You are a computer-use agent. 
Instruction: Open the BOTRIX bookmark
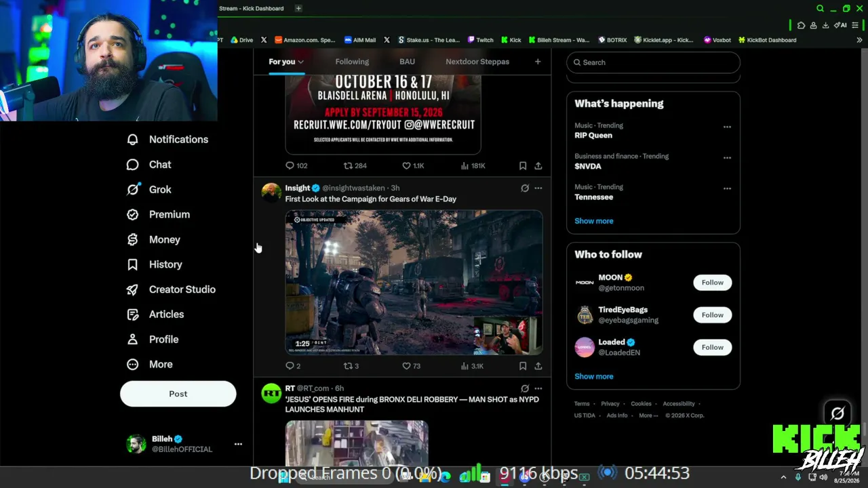click(612, 40)
